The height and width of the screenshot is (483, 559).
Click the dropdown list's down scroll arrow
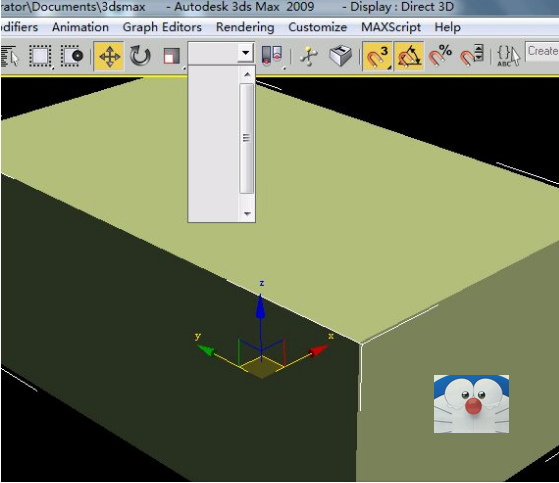point(247,214)
